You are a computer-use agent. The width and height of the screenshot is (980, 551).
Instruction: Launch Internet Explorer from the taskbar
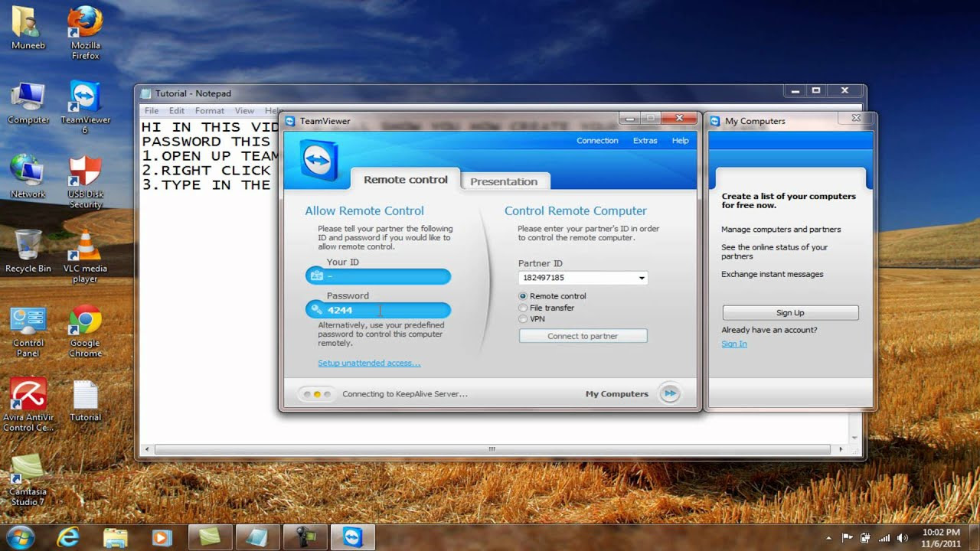click(68, 536)
